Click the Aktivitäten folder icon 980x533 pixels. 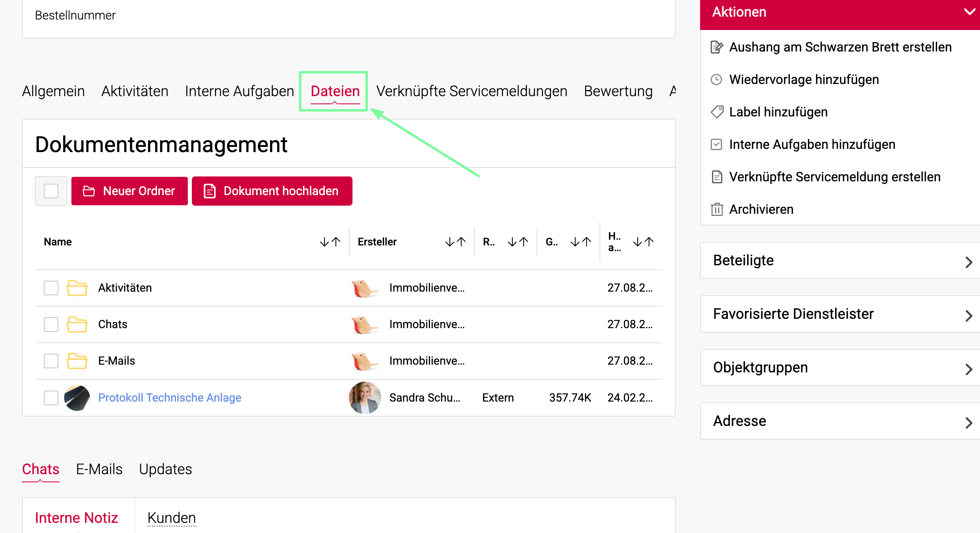pos(77,288)
